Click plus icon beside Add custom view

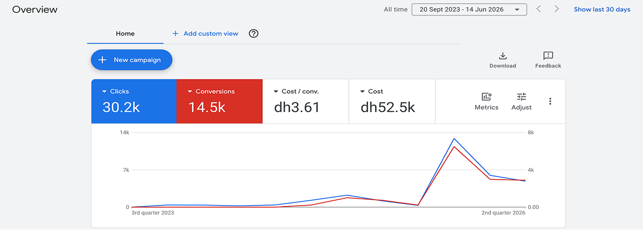click(176, 33)
